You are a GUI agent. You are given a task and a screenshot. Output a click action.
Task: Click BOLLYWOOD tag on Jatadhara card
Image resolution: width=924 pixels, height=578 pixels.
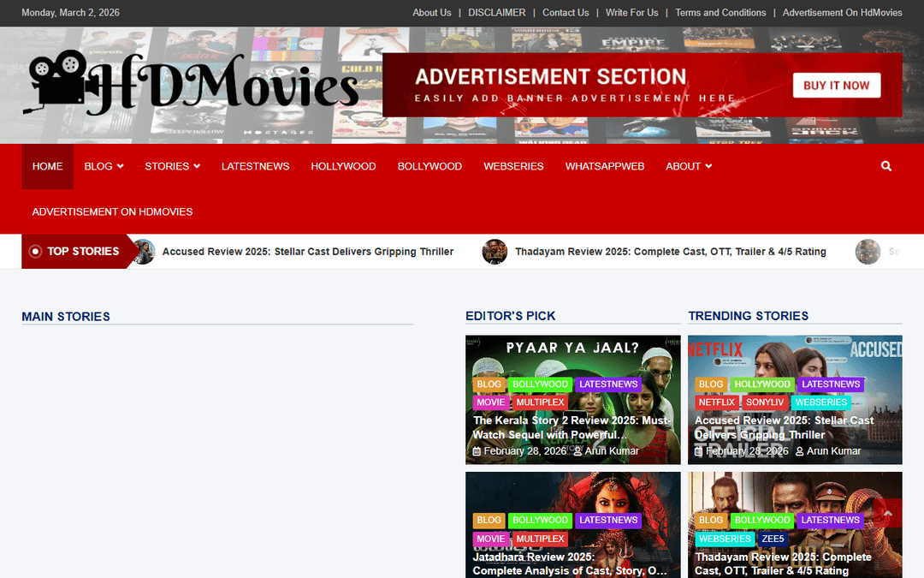540,521
